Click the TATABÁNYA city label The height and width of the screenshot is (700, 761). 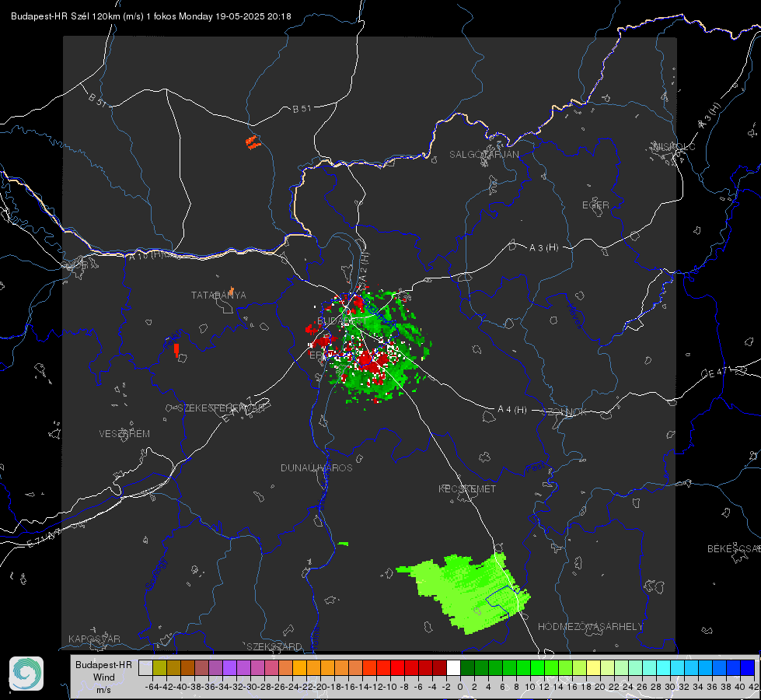coord(218,295)
